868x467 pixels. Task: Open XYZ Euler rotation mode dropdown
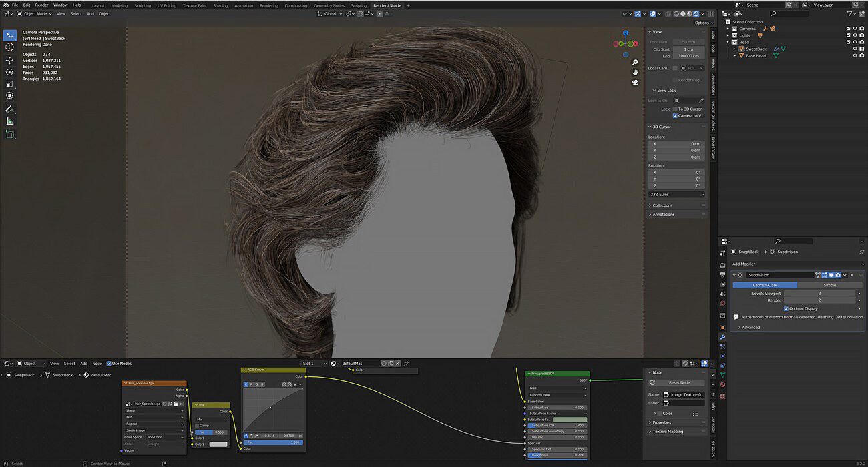[x=676, y=194]
